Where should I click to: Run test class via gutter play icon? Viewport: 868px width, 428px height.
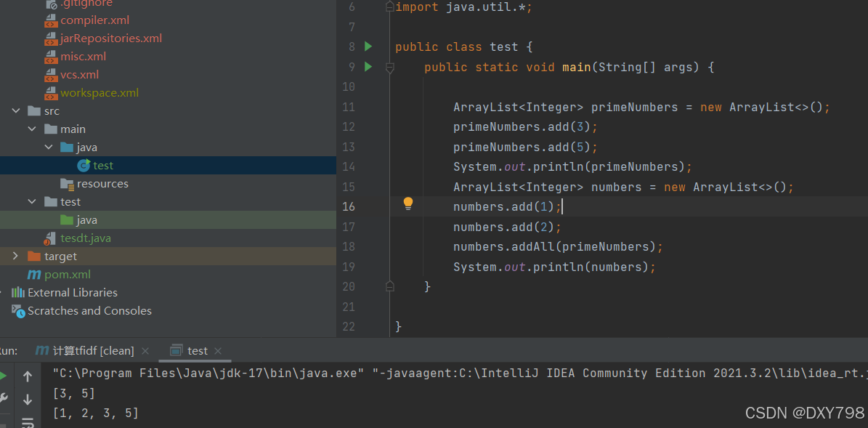[x=368, y=46]
